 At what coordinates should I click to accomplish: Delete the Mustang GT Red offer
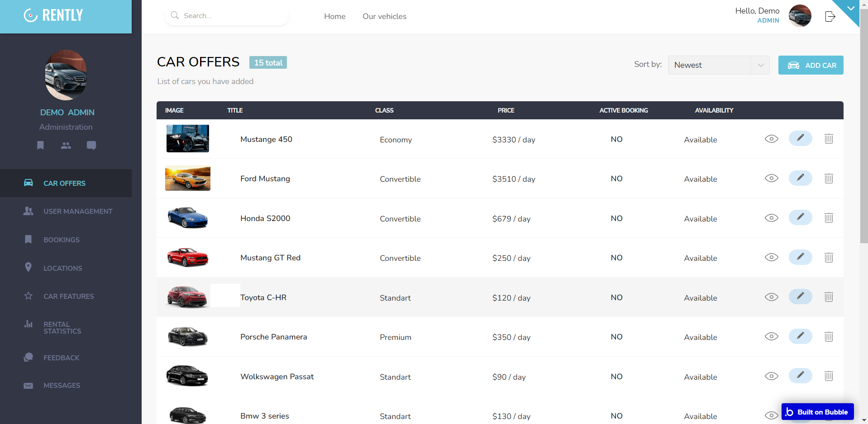click(x=829, y=257)
